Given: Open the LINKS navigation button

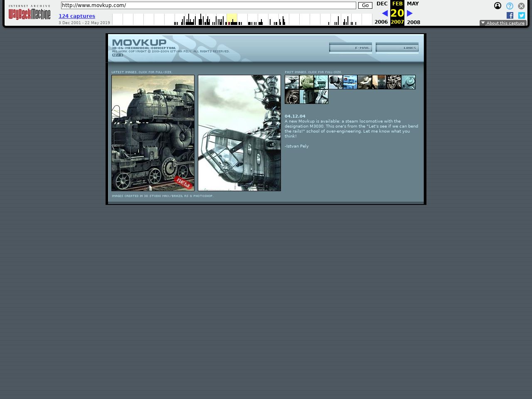Looking at the screenshot, I should point(397,48).
